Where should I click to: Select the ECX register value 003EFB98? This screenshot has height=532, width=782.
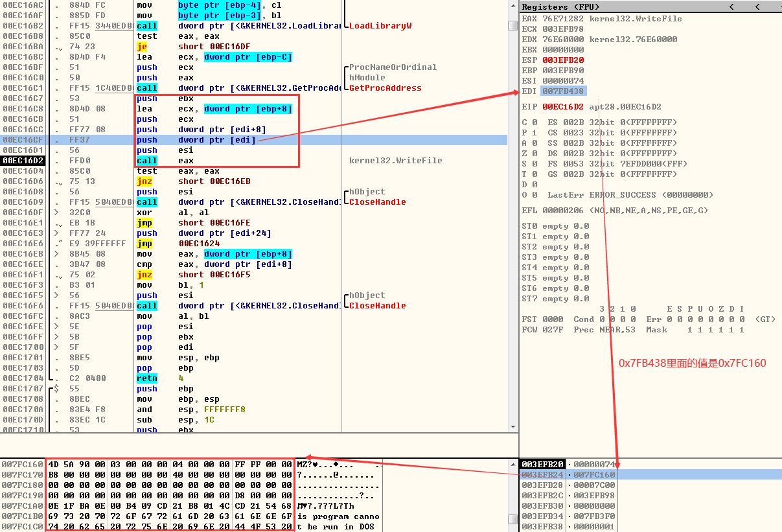click(x=563, y=29)
